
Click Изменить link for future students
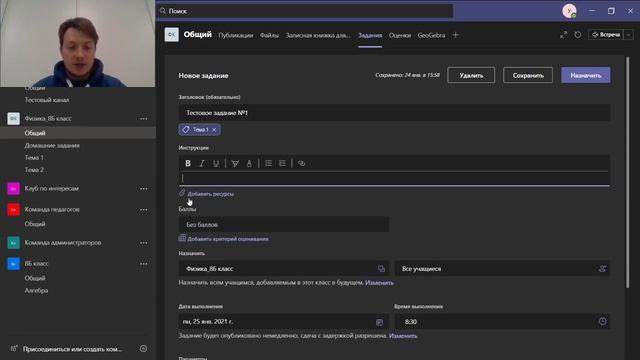(380, 282)
